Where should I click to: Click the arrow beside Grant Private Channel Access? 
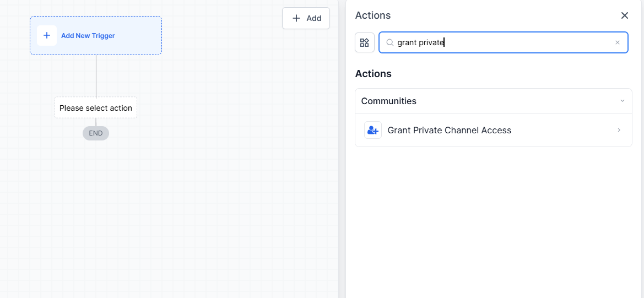point(619,130)
